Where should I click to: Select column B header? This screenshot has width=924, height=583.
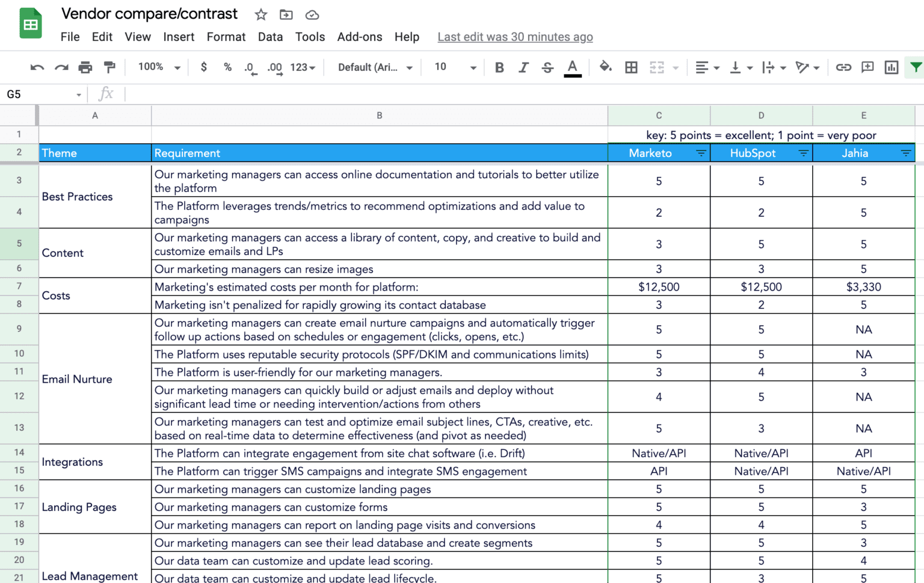pos(380,116)
